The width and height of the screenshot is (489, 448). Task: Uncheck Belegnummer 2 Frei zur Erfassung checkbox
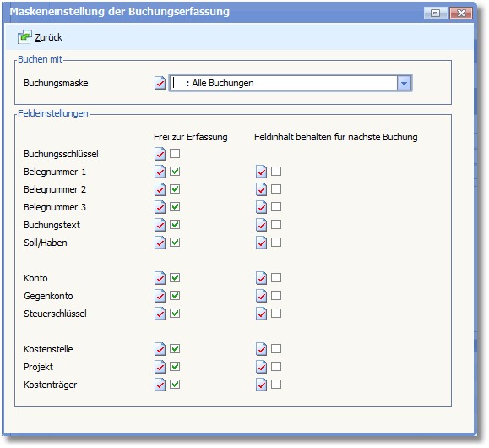(175, 188)
